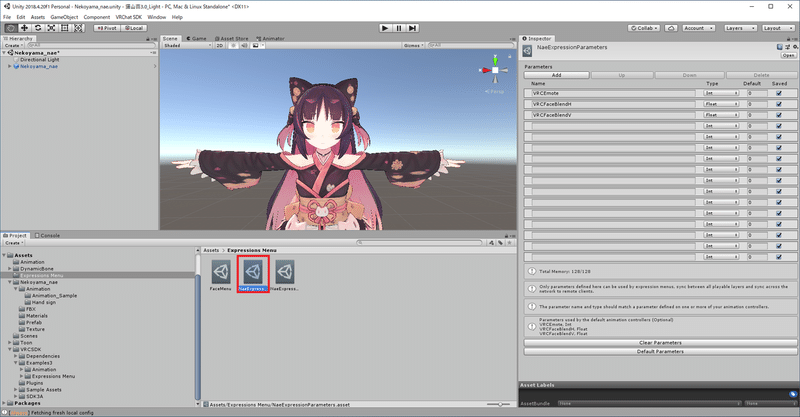This screenshot has height=417, width=800.
Task: Select the Toon folder in Assets
Action: click(x=26, y=342)
